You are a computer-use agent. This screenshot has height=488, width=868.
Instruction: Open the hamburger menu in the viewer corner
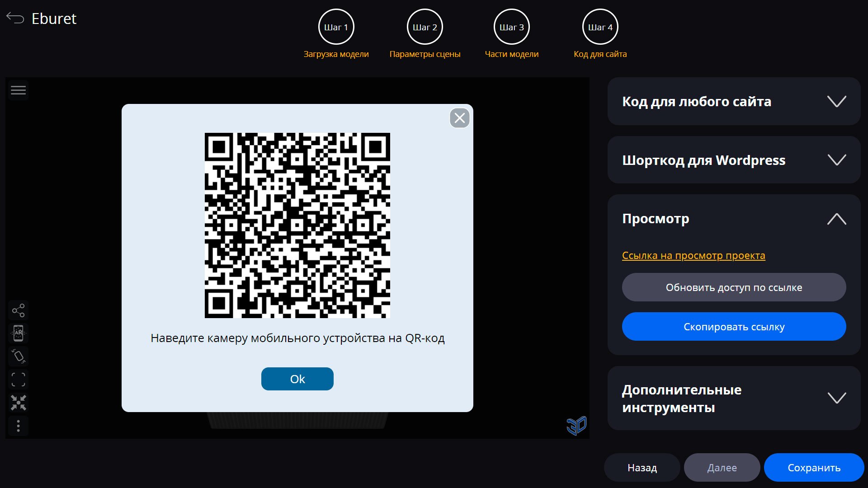(18, 90)
